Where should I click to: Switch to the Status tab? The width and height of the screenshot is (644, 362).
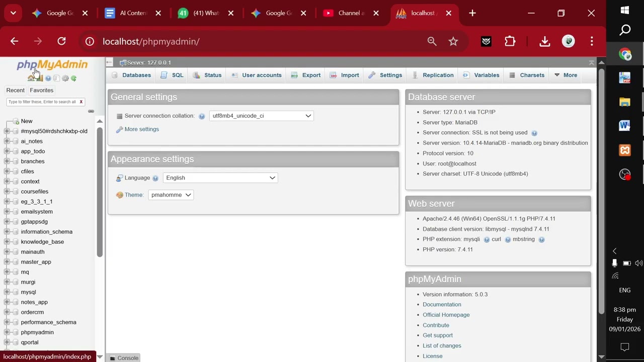pyautogui.click(x=207, y=75)
